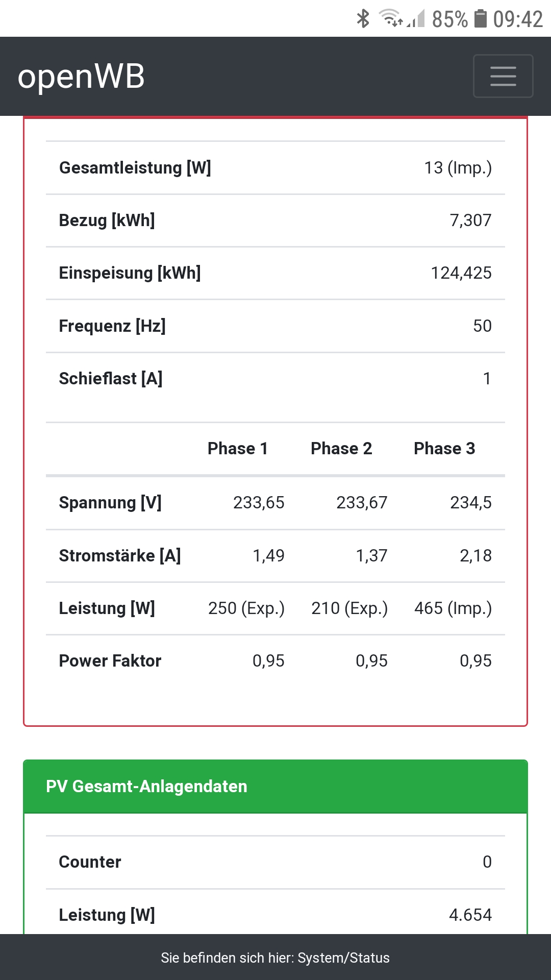Open the hamburger navigation menu
Viewport: 551px width, 980px height.
point(503,76)
